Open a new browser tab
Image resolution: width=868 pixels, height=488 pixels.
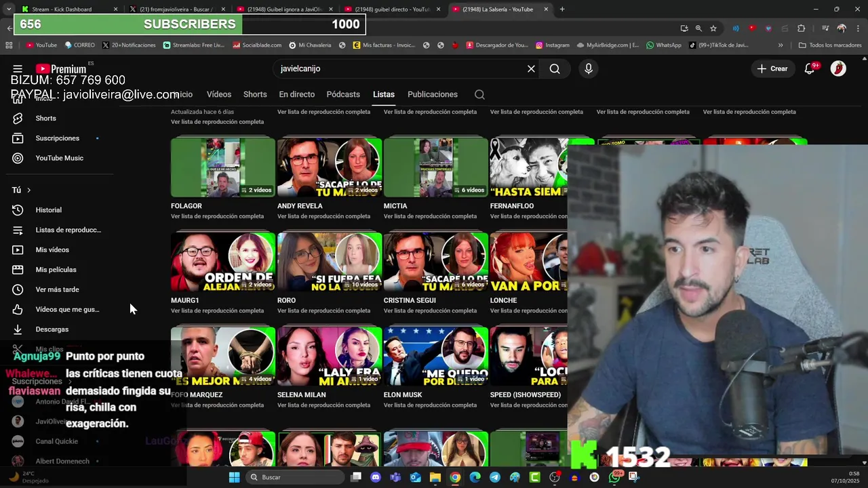pyautogui.click(x=562, y=9)
